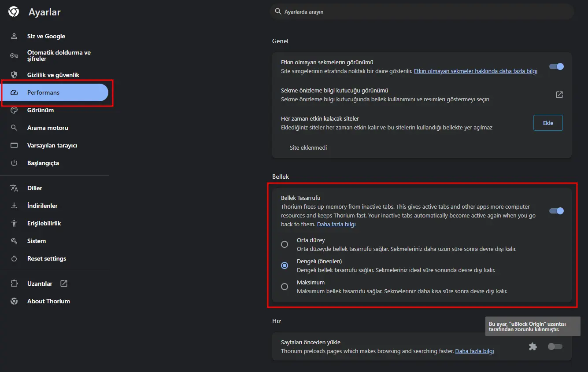Open tab preview card settings via external link icon
Image resolution: width=588 pixels, height=372 pixels.
click(559, 95)
